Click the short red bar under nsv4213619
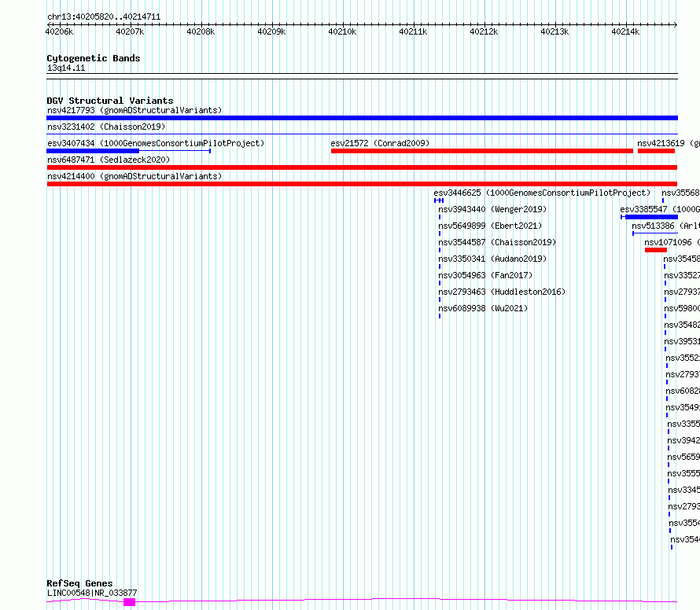This screenshot has height=610, width=700. pyautogui.click(x=656, y=151)
